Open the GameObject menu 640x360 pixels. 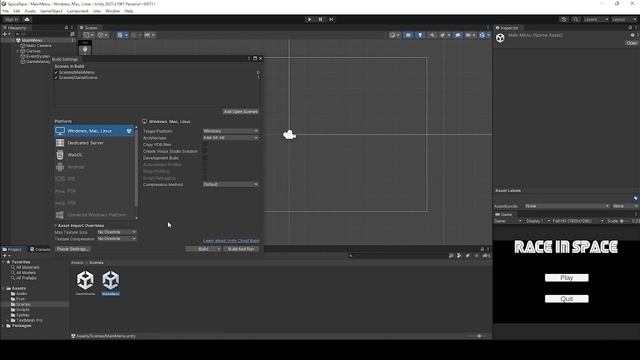[51, 11]
